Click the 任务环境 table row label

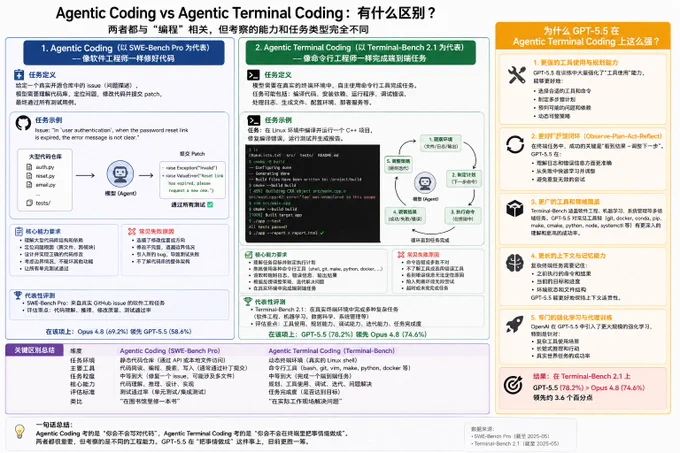point(82,360)
